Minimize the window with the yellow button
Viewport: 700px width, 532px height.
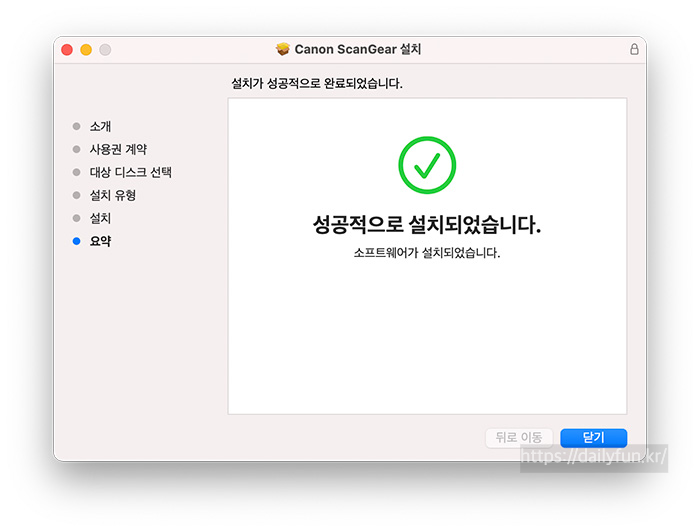(x=86, y=50)
